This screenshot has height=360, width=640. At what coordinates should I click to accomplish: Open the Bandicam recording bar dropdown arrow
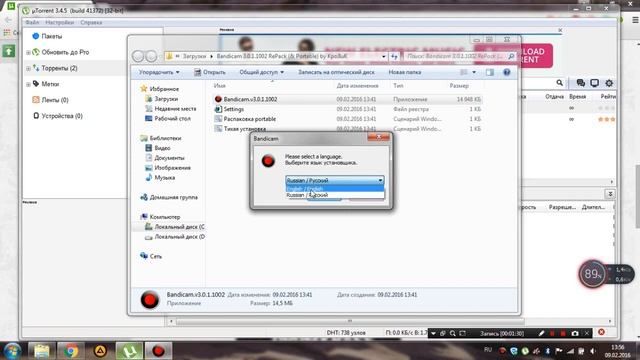(433, 333)
